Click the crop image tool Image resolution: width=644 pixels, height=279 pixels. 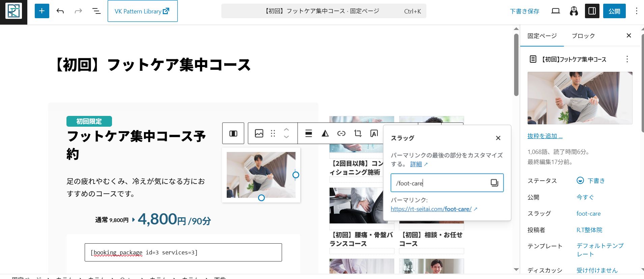click(358, 133)
